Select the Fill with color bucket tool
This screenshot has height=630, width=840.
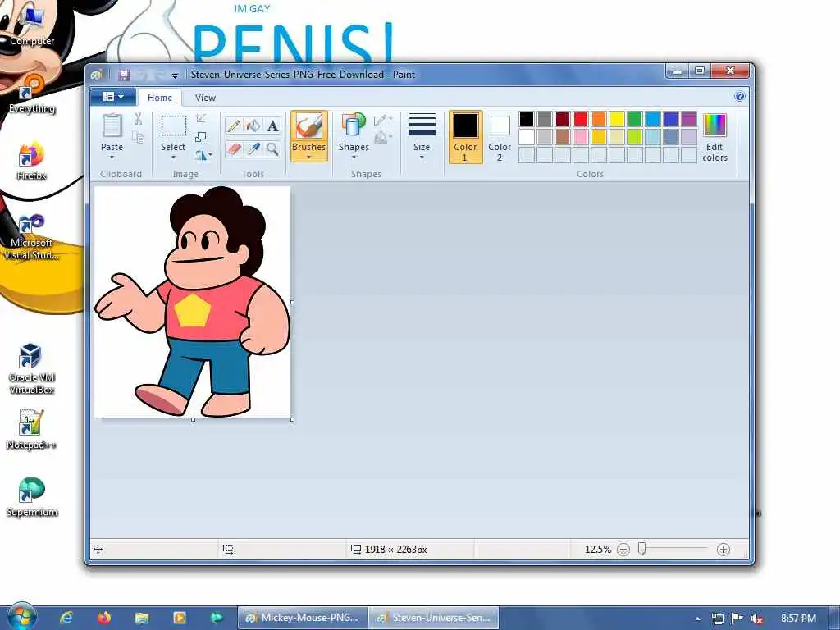pyautogui.click(x=253, y=126)
